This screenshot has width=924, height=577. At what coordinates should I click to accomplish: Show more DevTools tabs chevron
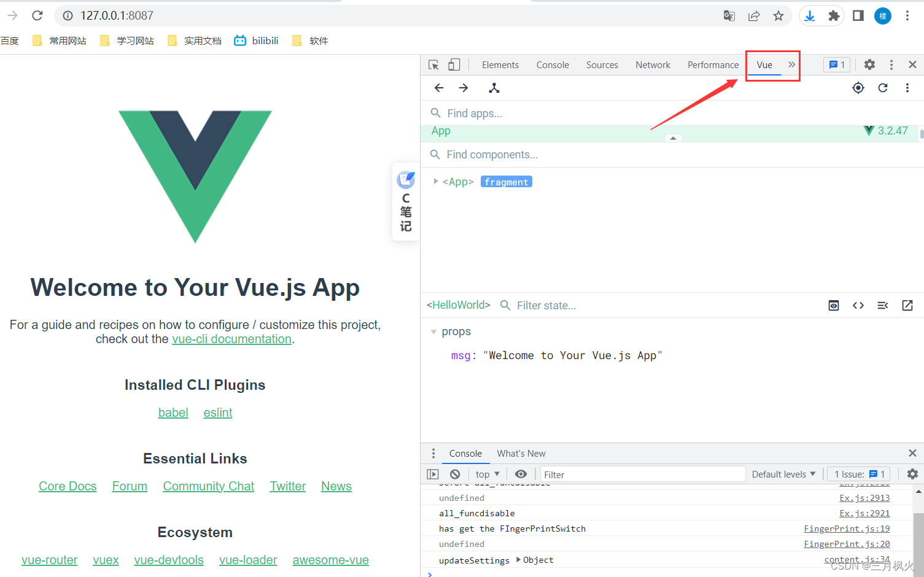tap(791, 64)
